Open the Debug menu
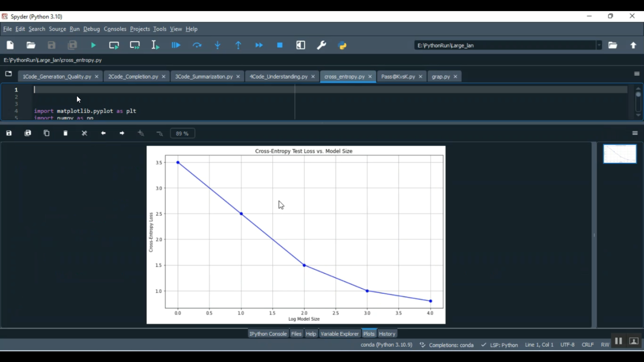 pos(91,29)
